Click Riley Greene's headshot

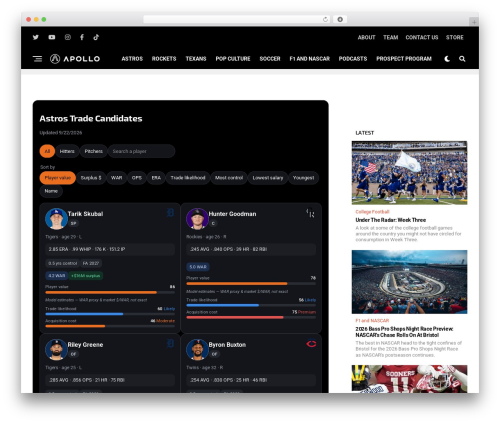point(56,350)
